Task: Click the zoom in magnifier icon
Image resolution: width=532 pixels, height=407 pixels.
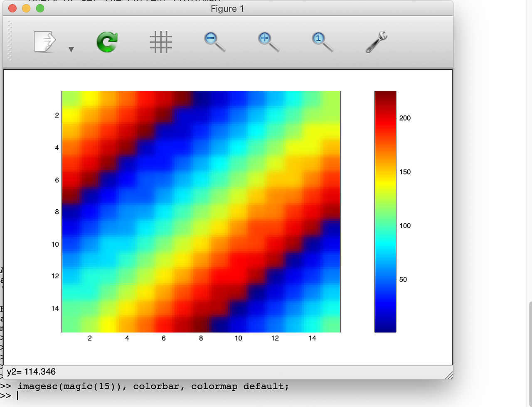Action: tap(268, 42)
